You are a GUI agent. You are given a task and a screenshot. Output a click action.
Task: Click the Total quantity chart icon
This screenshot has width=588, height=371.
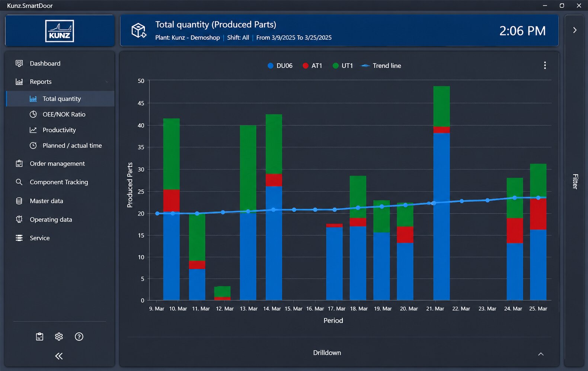click(x=33, y=99)
